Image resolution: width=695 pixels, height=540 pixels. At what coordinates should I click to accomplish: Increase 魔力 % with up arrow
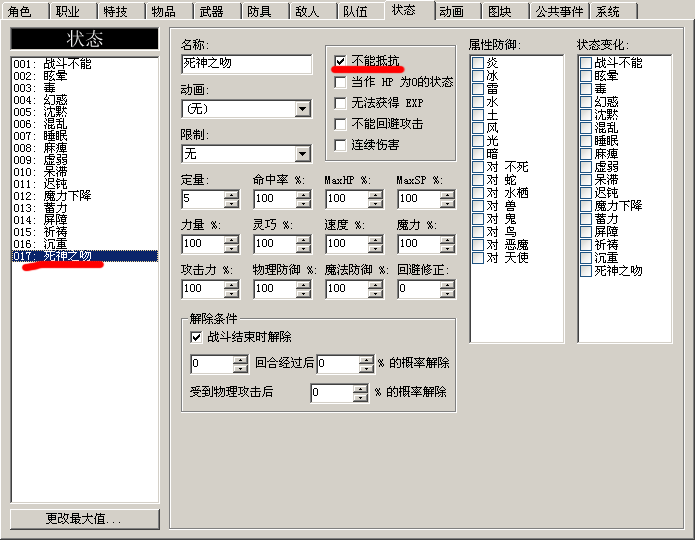point(448,239)
